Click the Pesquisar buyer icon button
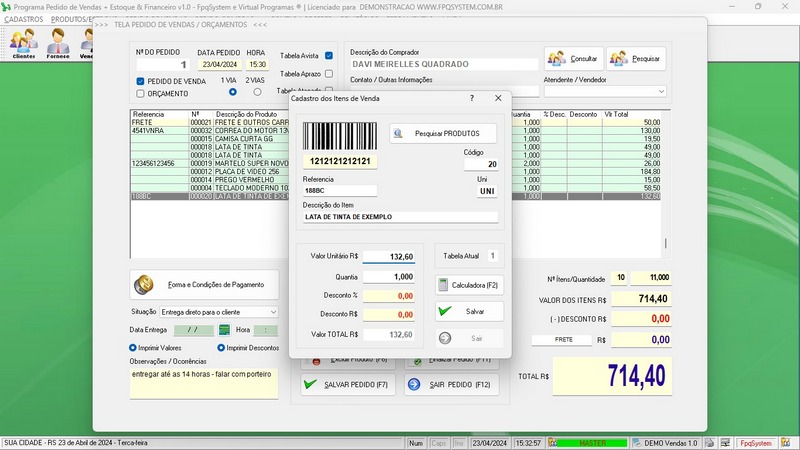The image size is (800, 450). 636,58
